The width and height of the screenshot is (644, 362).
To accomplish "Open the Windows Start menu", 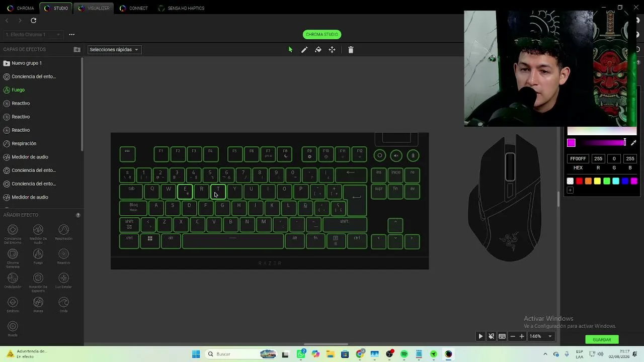I will (x=196, y=354).
